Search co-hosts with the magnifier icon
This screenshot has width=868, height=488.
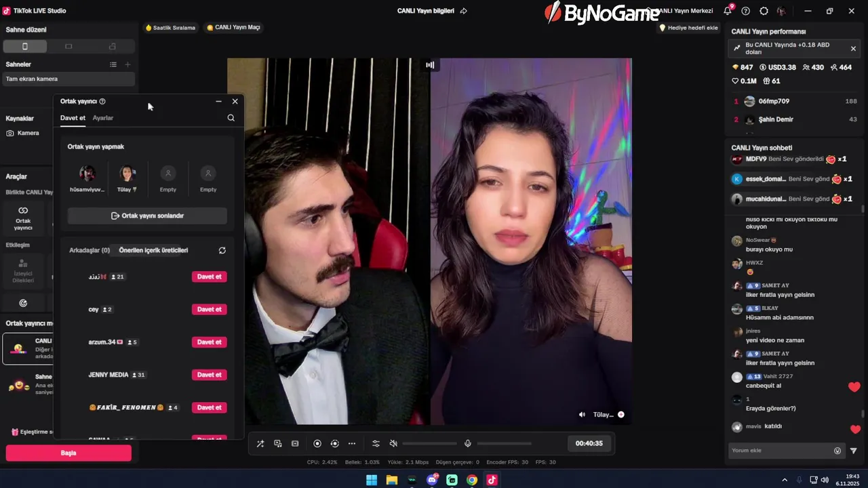pos(231,118)
